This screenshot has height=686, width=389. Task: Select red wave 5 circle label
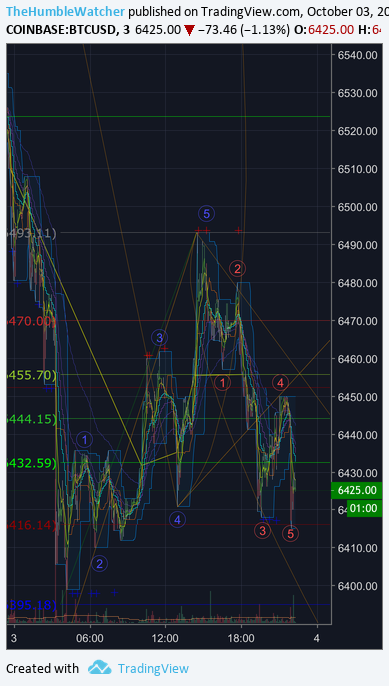[291, 533]
